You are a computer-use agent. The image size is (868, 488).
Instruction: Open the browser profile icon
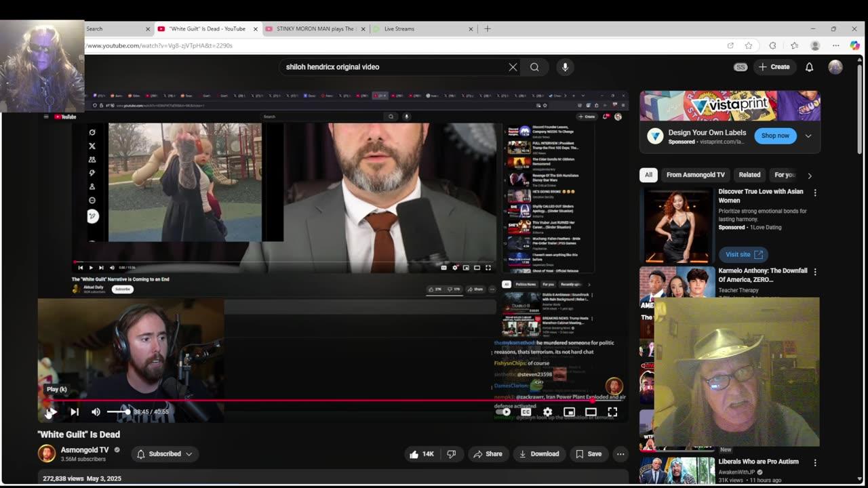click(x=815, y=45)
